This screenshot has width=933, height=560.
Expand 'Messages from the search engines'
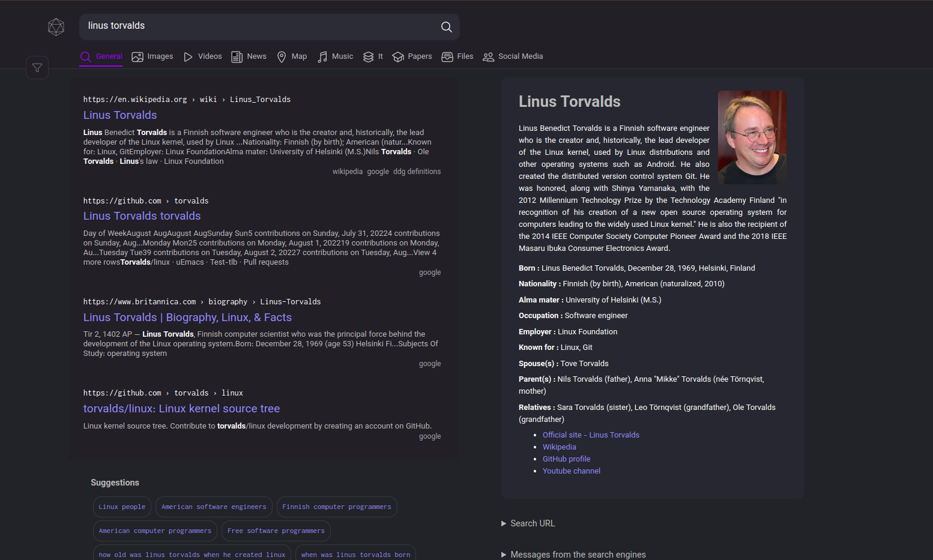(574, 555)
